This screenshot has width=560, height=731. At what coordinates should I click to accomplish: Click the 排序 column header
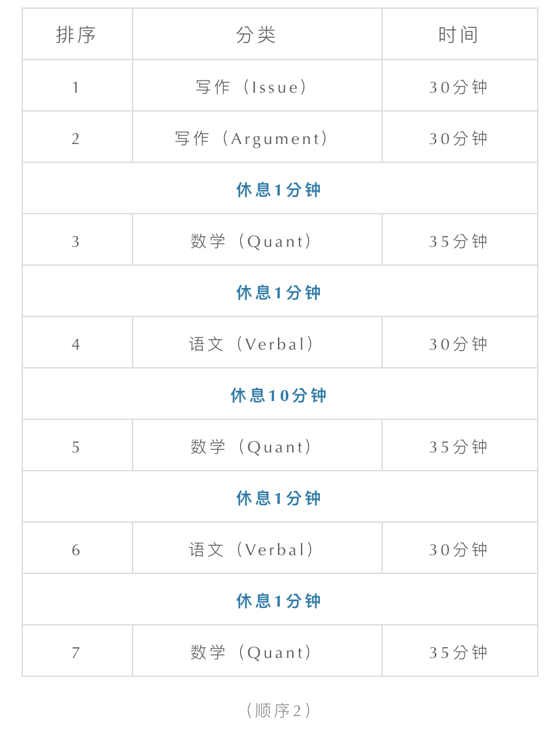click(76, 35)
